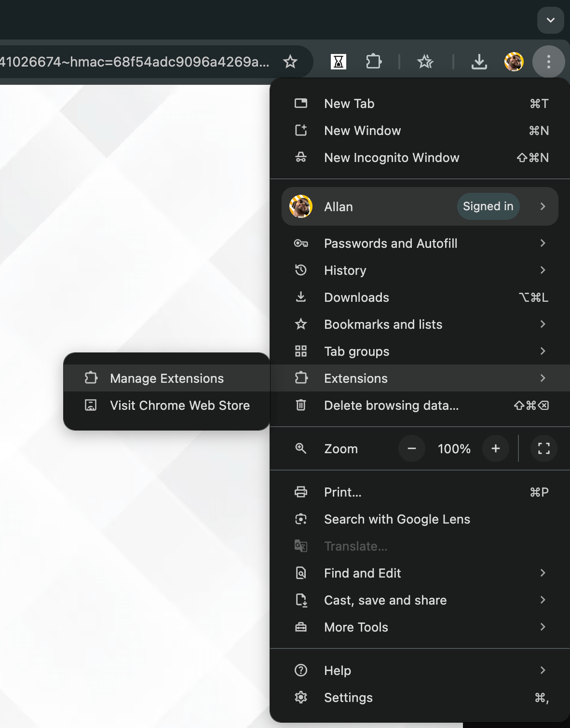Click the Signed in badge for Allan
This screenshot has height=728, width=570.
[488, 206]
